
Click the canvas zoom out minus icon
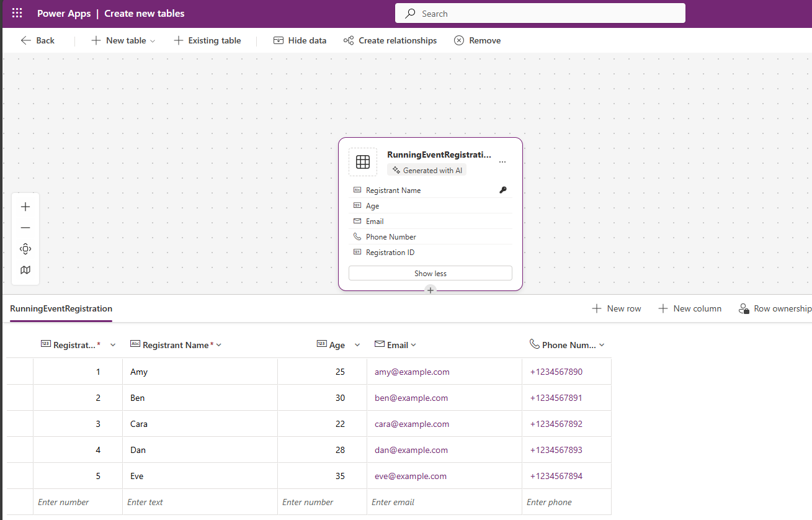25,228
